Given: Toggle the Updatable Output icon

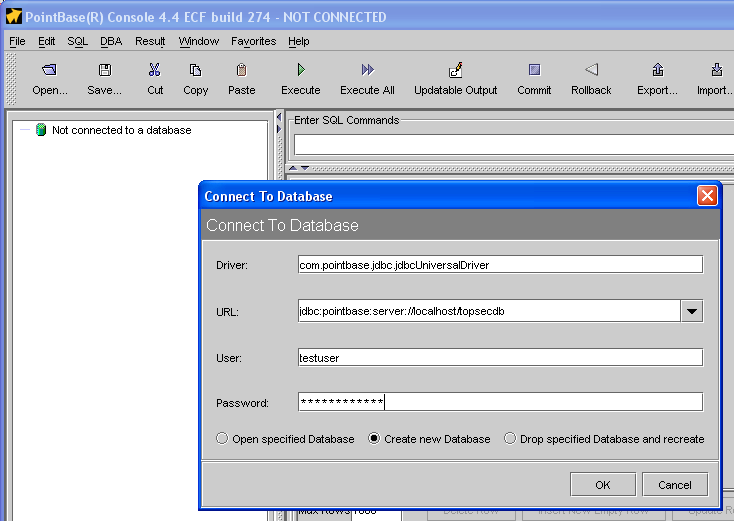Looking at the screenshot, I should [455, 70].
